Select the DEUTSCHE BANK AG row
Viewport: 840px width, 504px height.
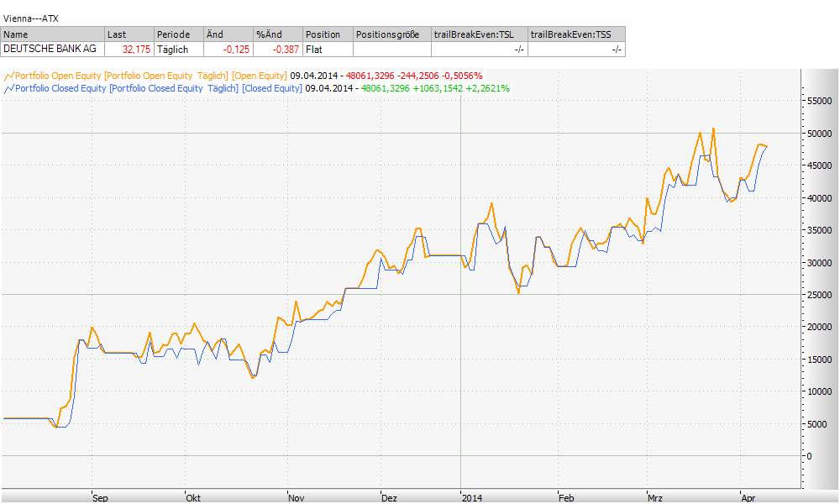pos(50,50)
